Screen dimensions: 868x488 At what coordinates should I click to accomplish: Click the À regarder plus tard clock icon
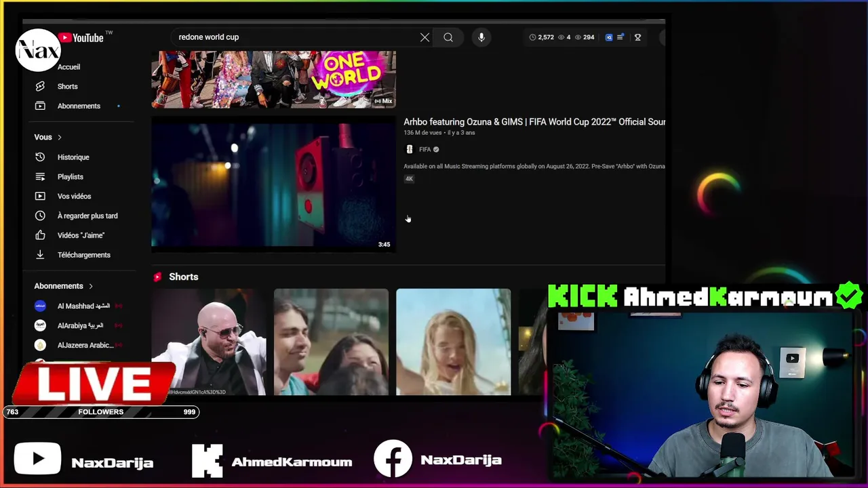40,216
